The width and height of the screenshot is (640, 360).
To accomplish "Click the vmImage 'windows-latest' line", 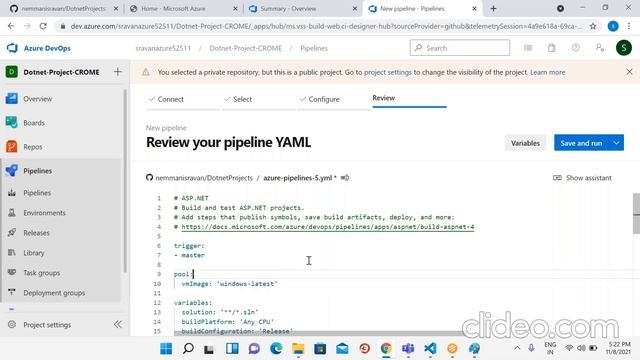I will click(x=229, y=284).
